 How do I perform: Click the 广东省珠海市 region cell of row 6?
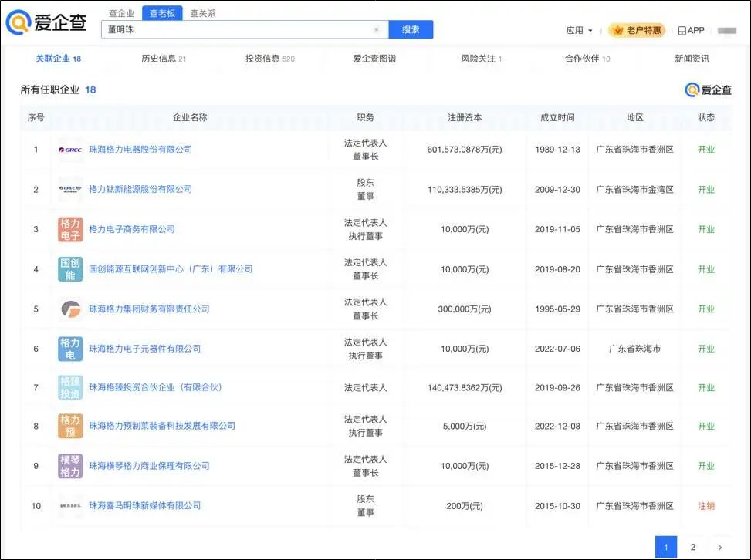tap(634, 349)
